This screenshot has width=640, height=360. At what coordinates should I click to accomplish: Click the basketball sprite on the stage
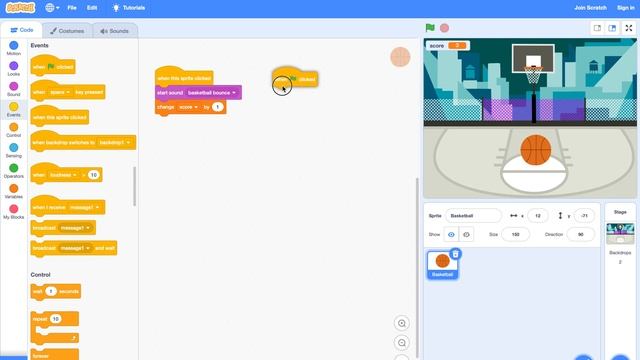tap(536, 150)
